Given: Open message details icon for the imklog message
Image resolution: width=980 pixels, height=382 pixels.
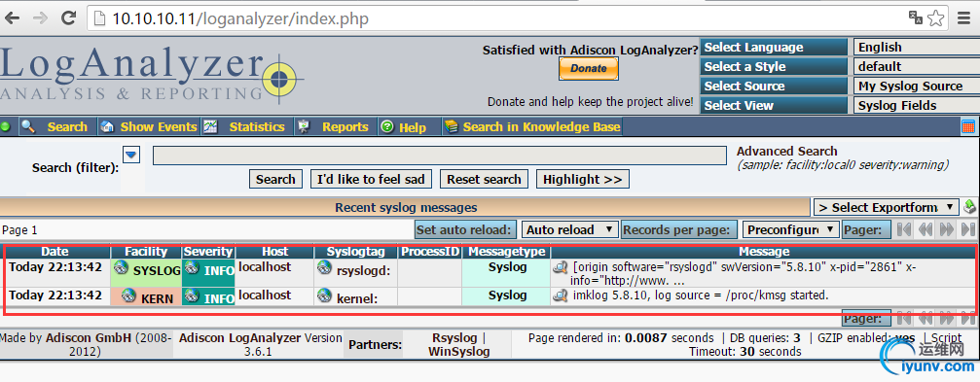Looking at the screenshot, I should [560, 295].
